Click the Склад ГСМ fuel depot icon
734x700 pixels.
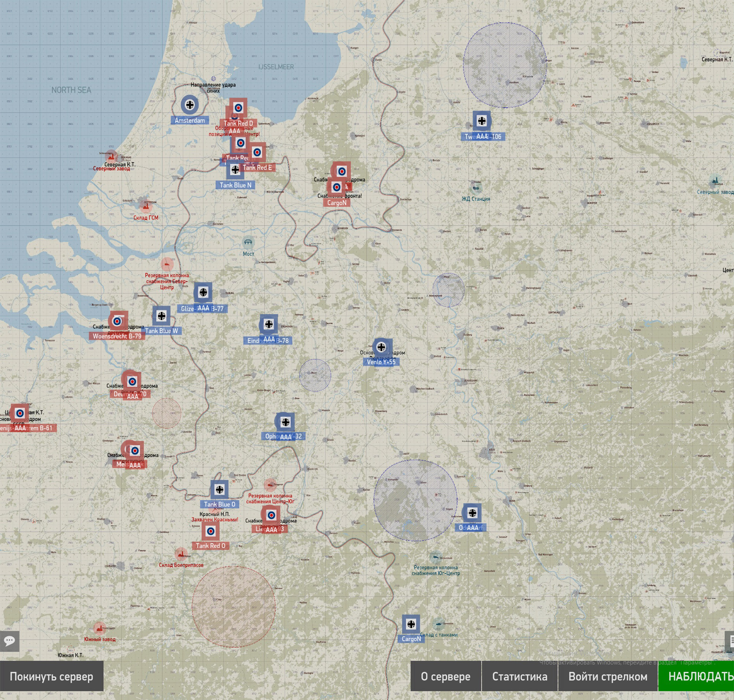point(145,206)
